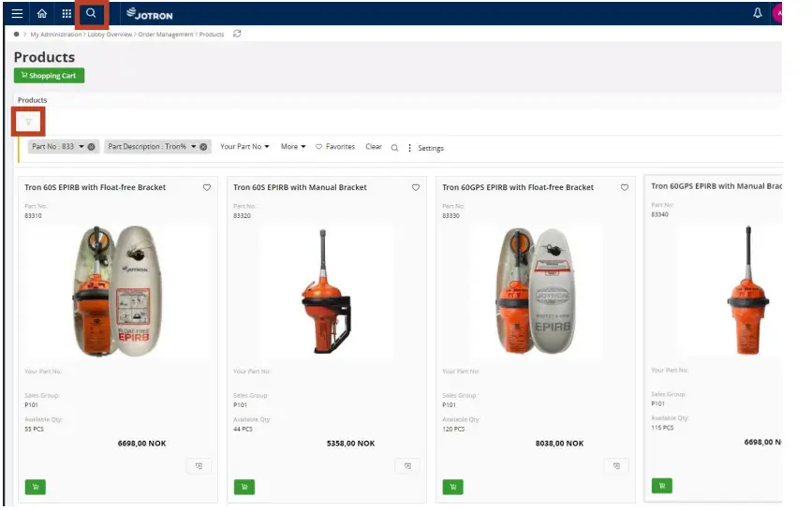Image resolution: width=812 pixels, height=510 pixels.
Task: Open the Shopping Cart
Action: (x=50, y=76)
